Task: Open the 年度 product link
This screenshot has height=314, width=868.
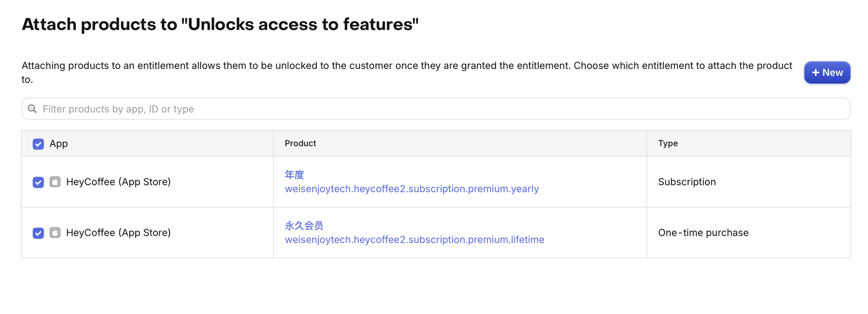Action: tap(294, 175)
